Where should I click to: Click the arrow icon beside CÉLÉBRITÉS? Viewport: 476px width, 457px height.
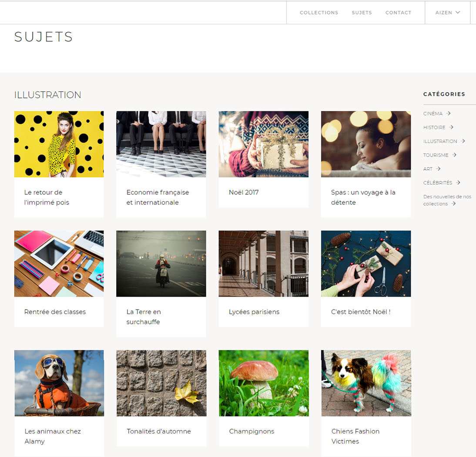458,182
